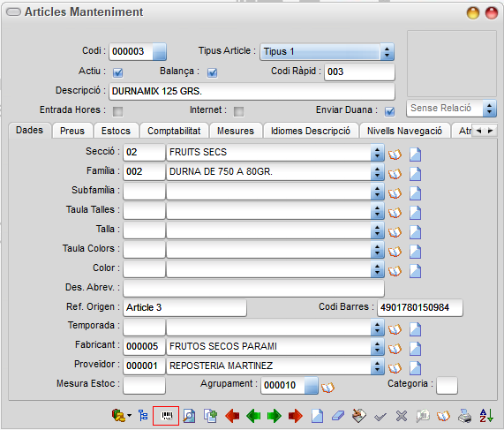Toggle the Actiu checkbox

[x=117, y=73]
